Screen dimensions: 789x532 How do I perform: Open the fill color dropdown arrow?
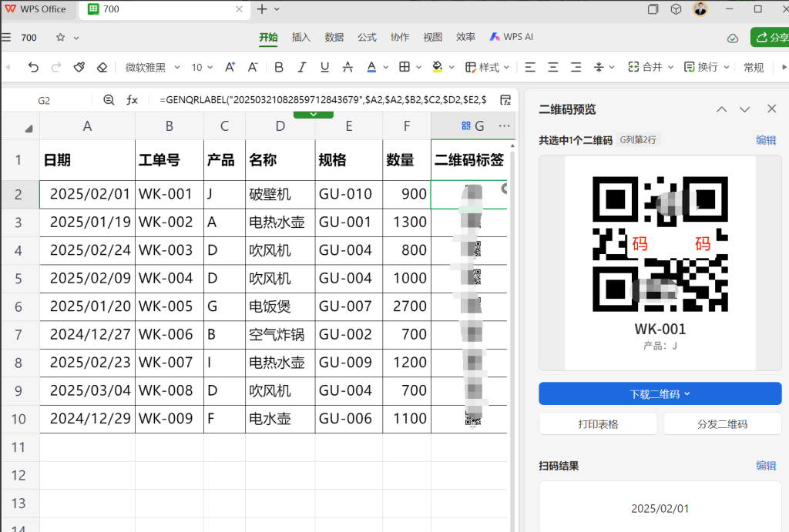pos(452,67)
